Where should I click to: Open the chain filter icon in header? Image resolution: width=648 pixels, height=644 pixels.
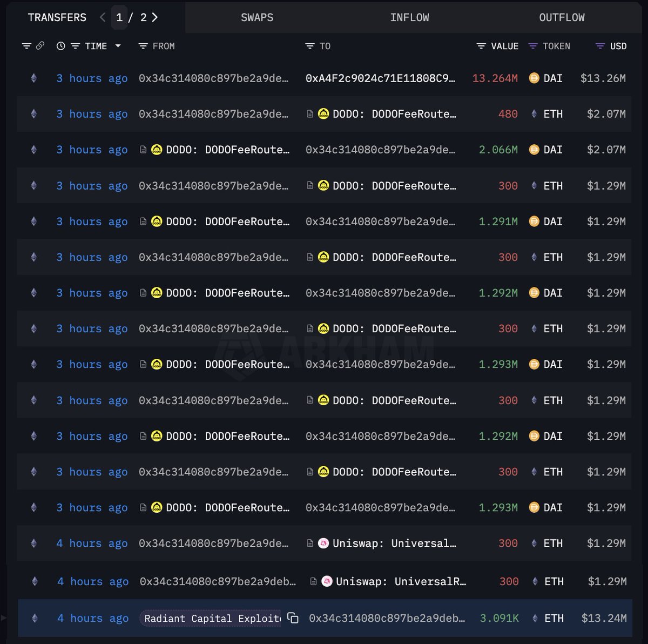pyautogui.click(x=26, y=46)
